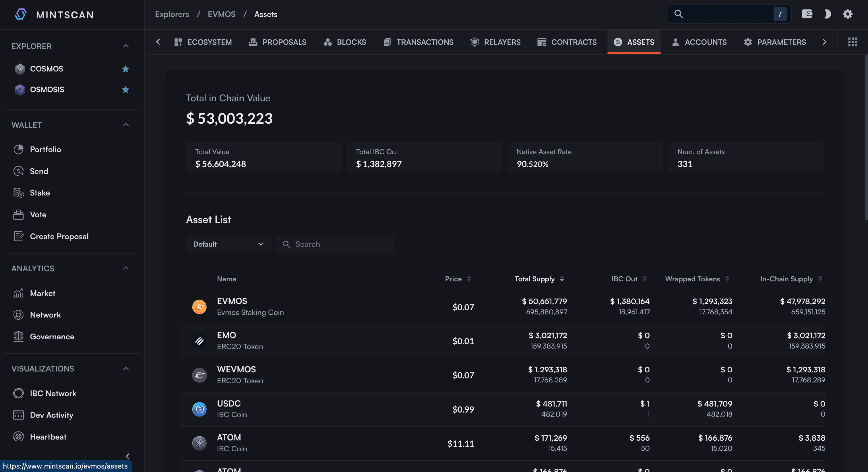Screen dimensions: 868x472
Task: Collapse the WALLET section
Action: coord(126,125)
